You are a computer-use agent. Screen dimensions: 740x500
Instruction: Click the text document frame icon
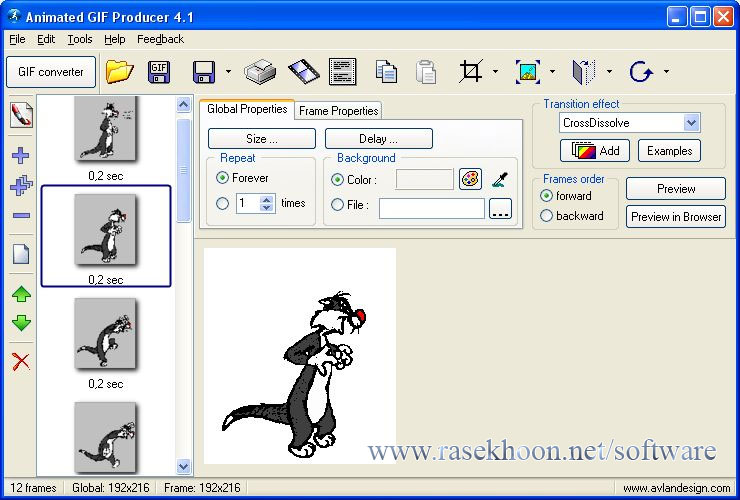[x=343, y=72]
